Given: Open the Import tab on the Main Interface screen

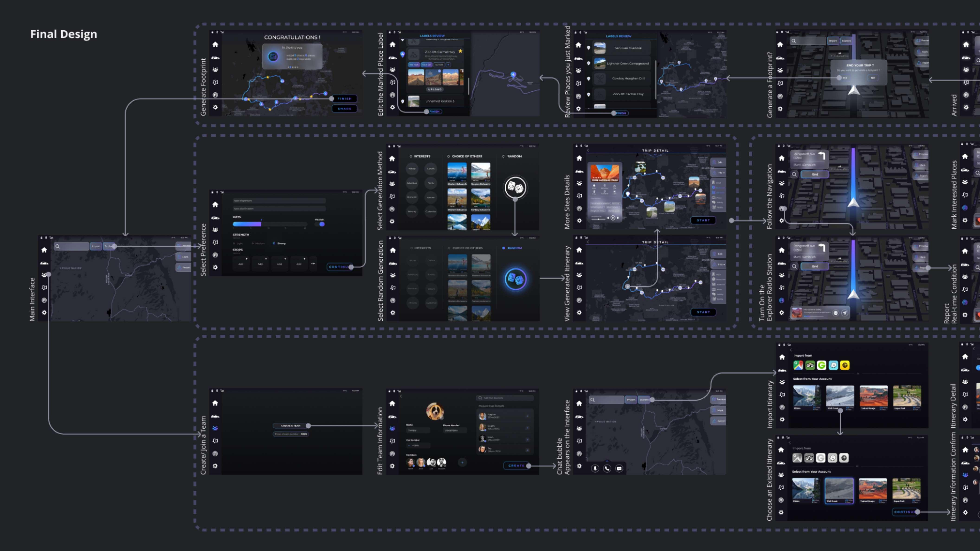Looking at the screenshot, I should click(x=96, y=247).
